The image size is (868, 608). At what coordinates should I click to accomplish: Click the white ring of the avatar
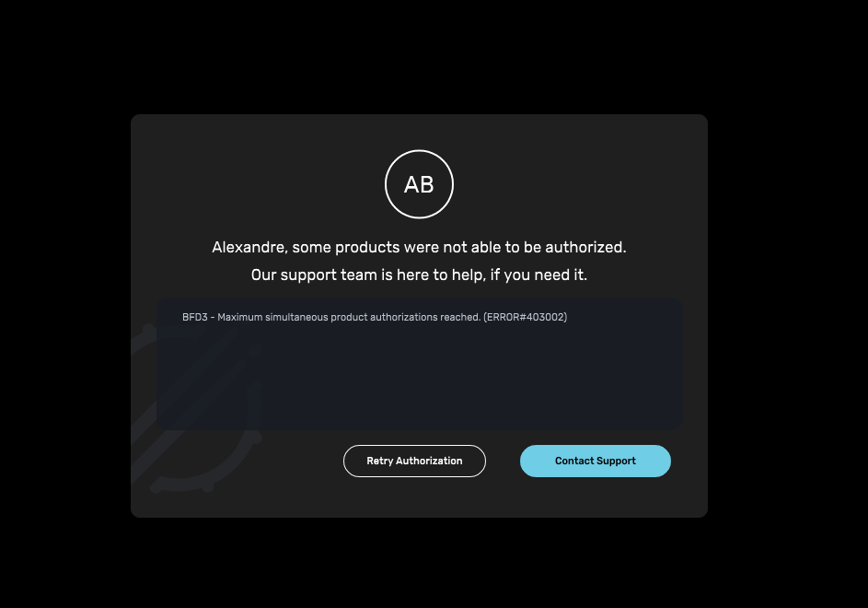(x=419, y=151)
